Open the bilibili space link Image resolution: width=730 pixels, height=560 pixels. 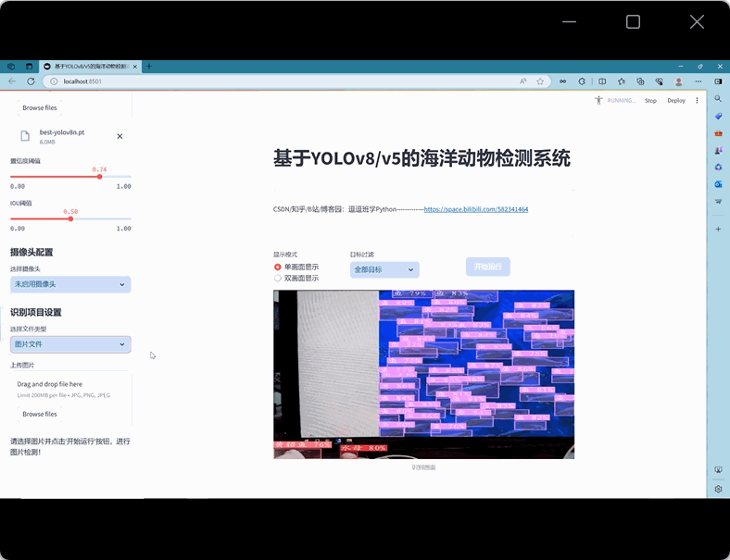[476, 209]
